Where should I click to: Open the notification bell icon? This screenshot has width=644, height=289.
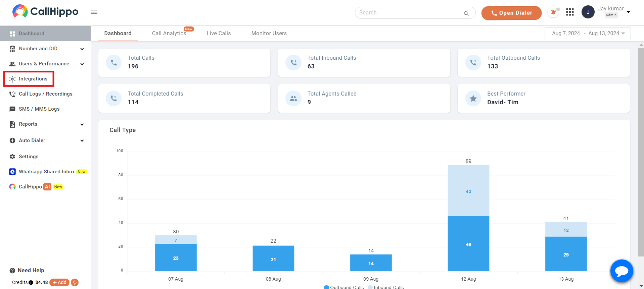[553, 12]
